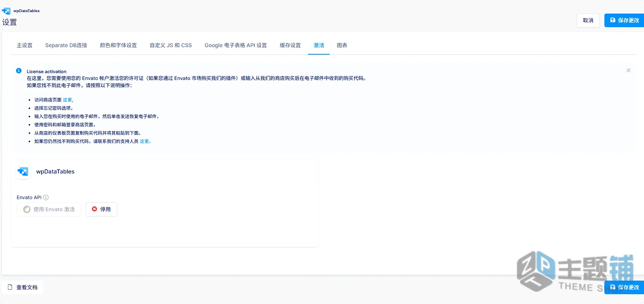Open the 缓存设置 tab
Screen dimensions: 644x304
pos(290,45)
